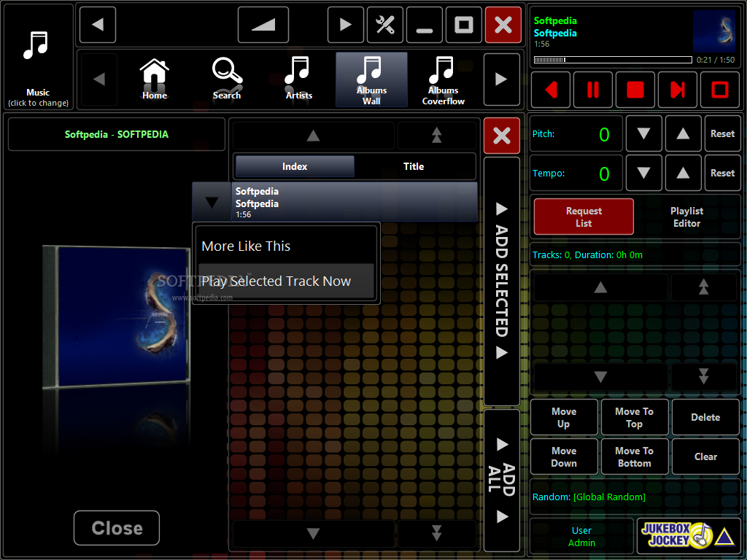The width and height of the screenshot is (747, 560).
Task: Collapse the Softpedia track dropdown arrow
Action: 212,203
